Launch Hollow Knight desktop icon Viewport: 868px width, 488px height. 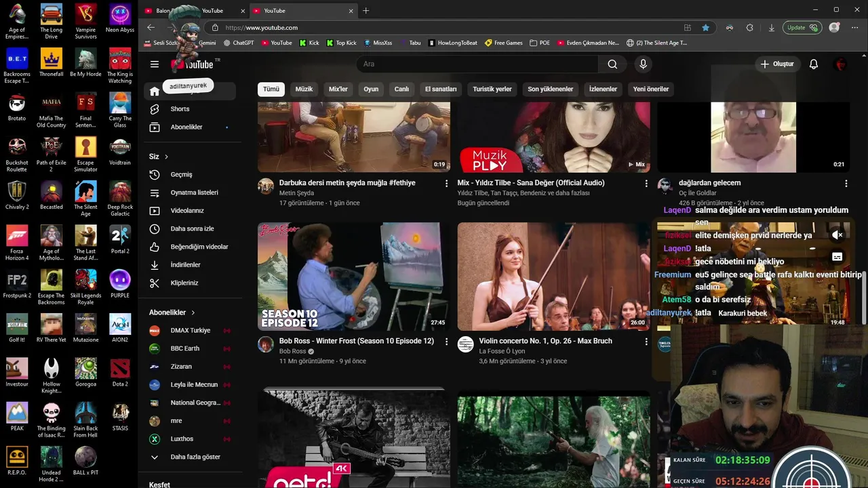pyautogui.click(x=52, y=375)
